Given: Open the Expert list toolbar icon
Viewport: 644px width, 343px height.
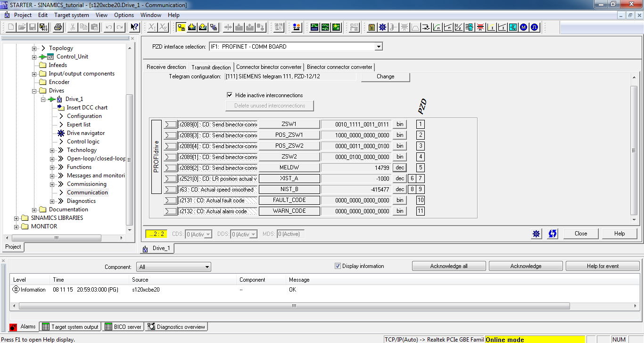Looking at the screenshot, I should point(372,27).
